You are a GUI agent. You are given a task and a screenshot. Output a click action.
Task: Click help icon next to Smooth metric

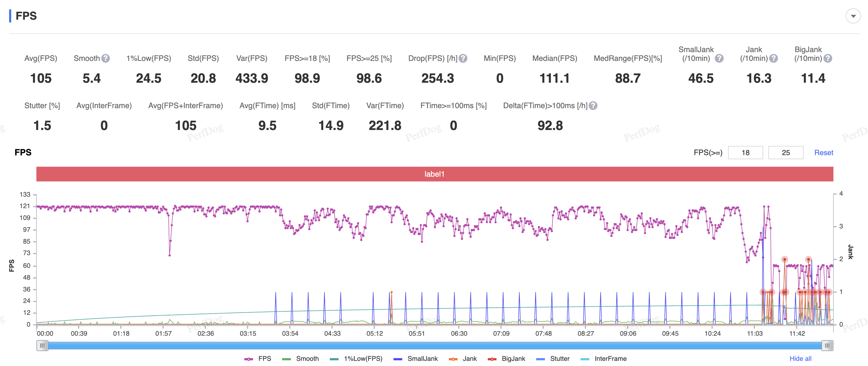[106, 58]
